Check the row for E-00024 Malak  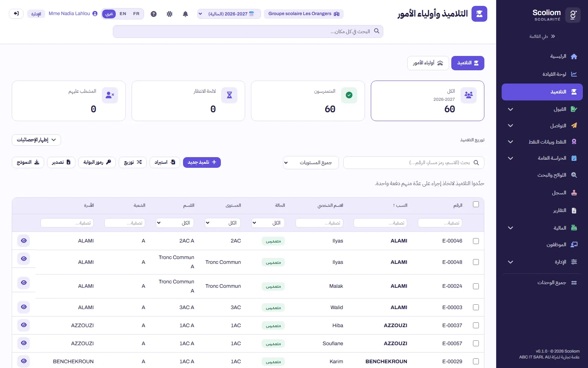click(476, 286)
